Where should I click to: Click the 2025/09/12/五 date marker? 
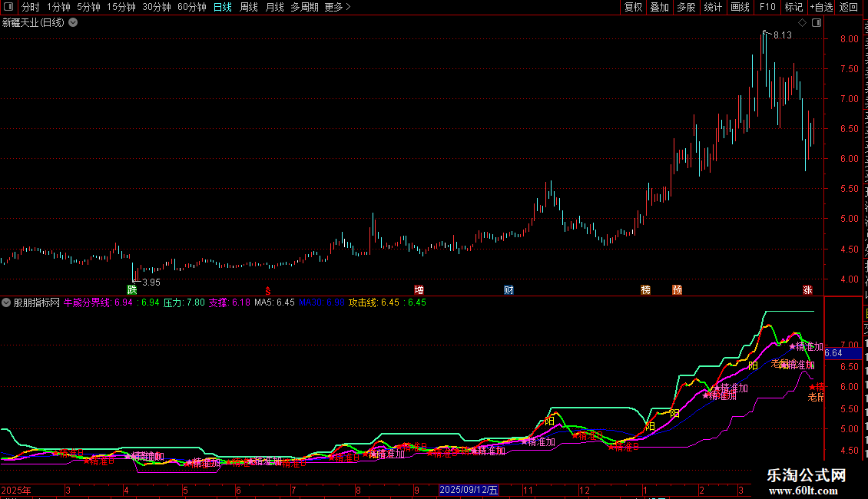(x=469, y=490)
